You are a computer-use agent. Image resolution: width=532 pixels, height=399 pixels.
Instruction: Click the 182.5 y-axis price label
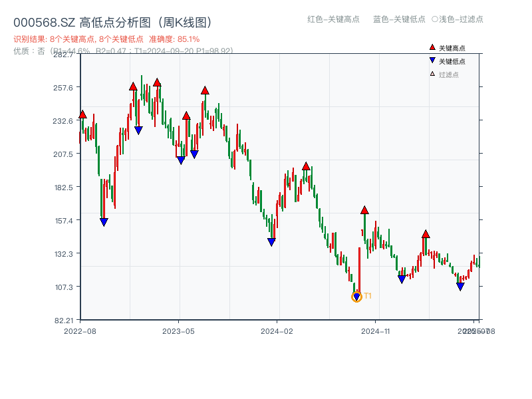coord(64,188)
